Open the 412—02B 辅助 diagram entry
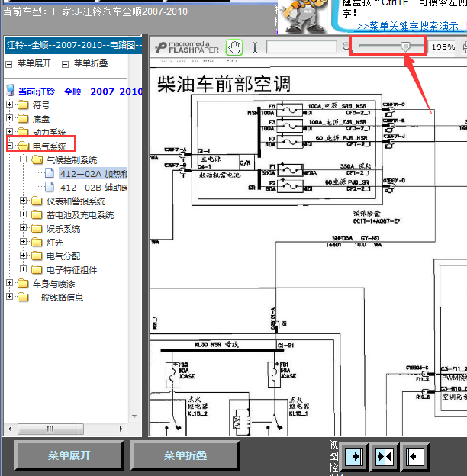 94,188
